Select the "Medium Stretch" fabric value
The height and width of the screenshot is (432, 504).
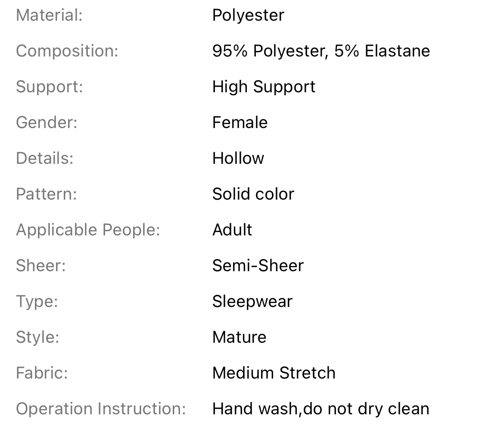click(274, 373)
